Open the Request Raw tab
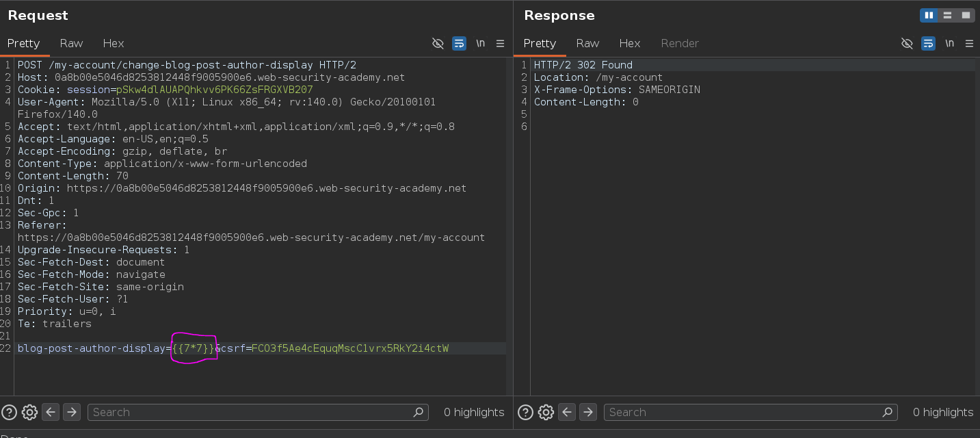This screenshot has height=438, width=980. (71, 43)
